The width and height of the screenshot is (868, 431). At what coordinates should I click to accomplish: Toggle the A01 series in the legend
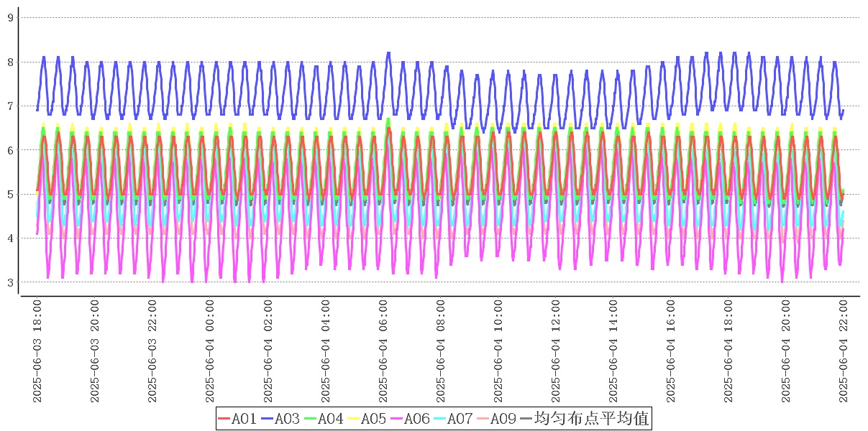point(244,418)
